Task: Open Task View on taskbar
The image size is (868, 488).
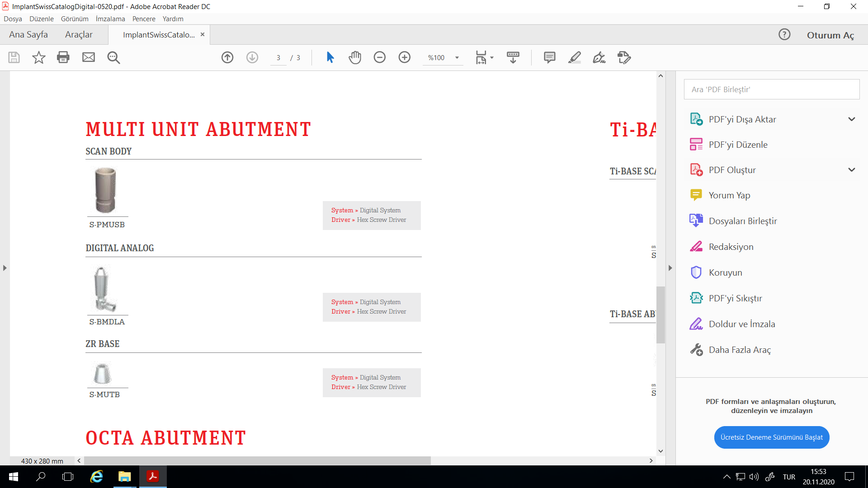Action: (68, 477)
